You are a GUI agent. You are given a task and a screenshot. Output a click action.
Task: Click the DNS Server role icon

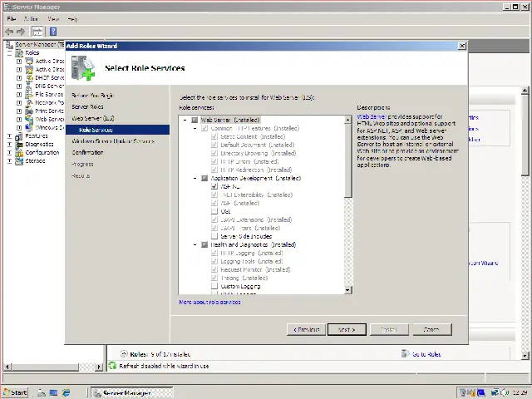(30, 86)
